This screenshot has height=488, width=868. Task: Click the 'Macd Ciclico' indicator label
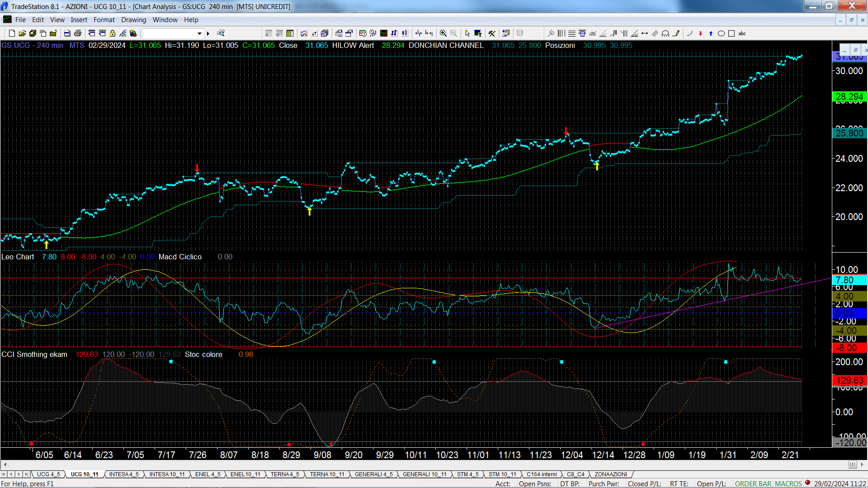180,257
